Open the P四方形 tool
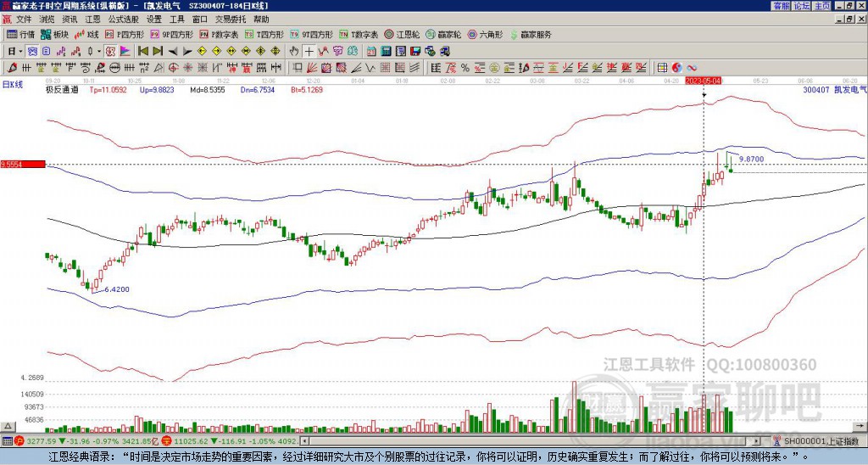The image size is (868, 465). tap(125, 34)
